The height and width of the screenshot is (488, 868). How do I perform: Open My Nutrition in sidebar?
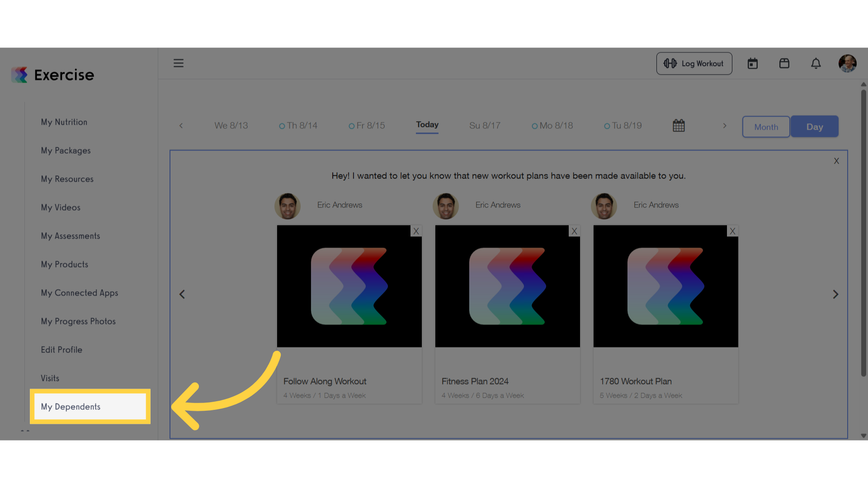(x=64, y=122)
